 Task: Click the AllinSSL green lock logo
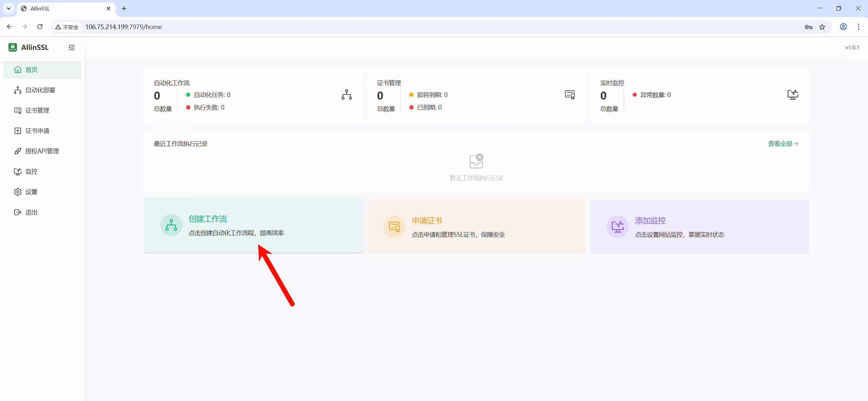pyautogui.click(x=13, y=47)
